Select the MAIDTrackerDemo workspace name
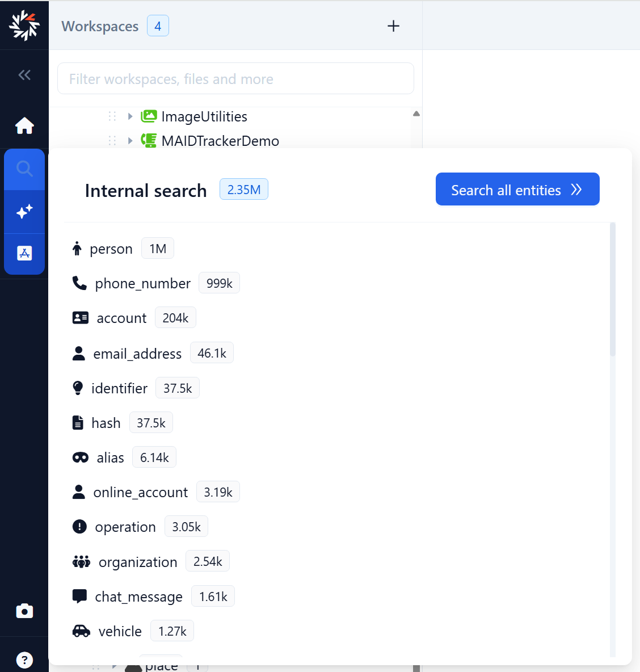Image resolution: width=640 pixels, height=672 pixels. point(220,141)
